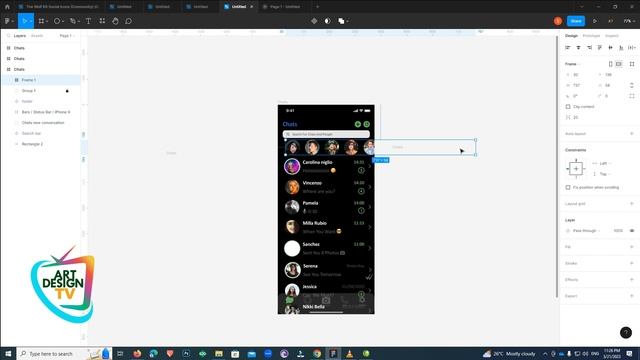Viewport: 640px width, 360px height.
Task: Select the Frame 1 layer
Action: point(40,80)
